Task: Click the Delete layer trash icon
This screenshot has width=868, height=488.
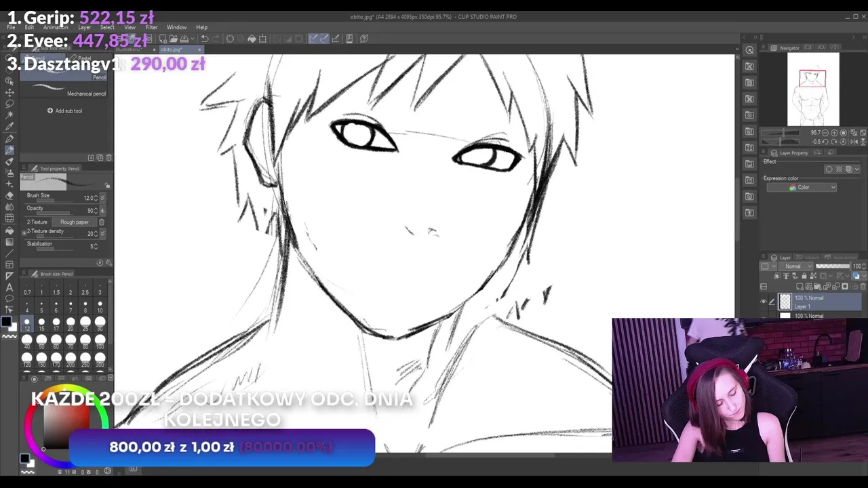Action: coord(863,286)
